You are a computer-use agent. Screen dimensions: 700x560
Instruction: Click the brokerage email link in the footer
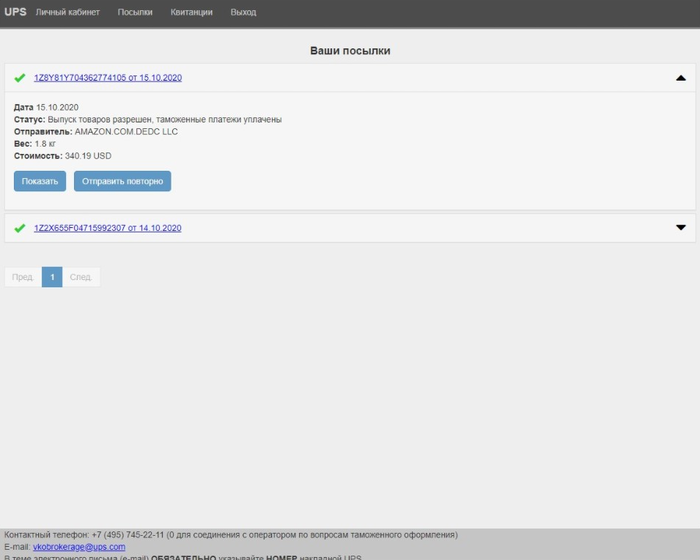[79, 547]
